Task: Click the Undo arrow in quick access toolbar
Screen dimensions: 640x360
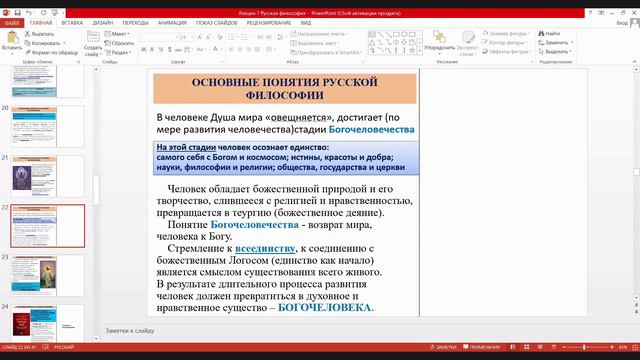Action: [29, 13]
